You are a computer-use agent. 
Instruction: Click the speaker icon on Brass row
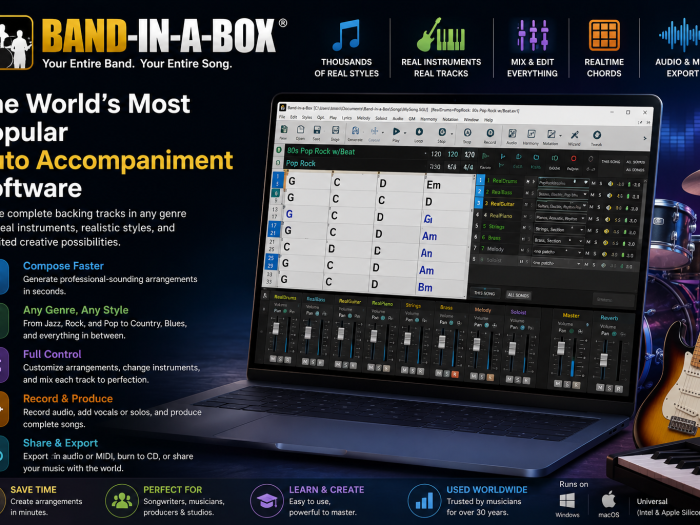pos(606,243)
